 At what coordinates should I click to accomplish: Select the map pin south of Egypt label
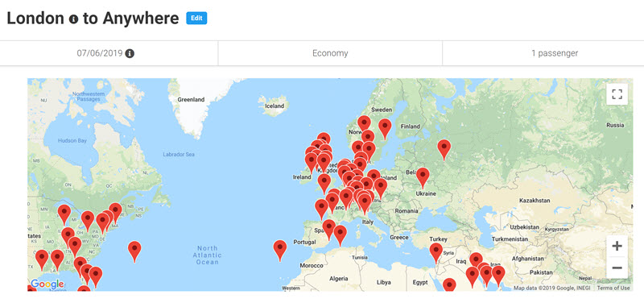(x=449, y=285)
